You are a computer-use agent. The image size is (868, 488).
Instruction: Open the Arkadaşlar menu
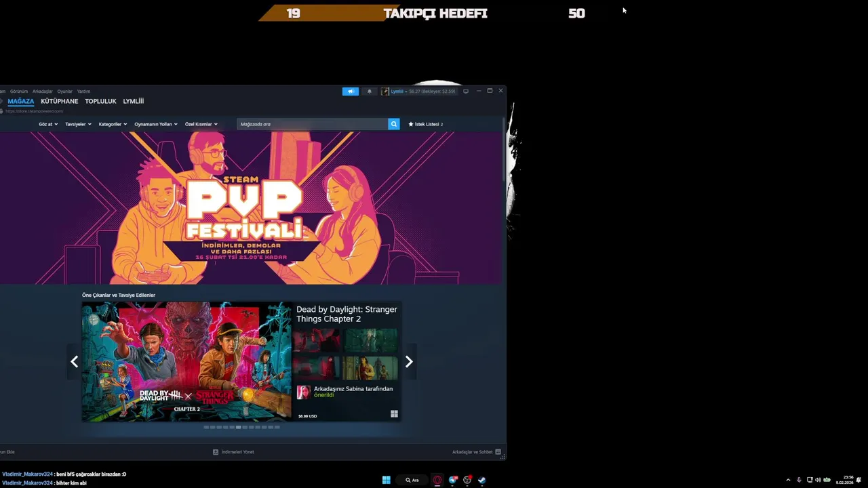pyautogui.click(x=43, y=91)
